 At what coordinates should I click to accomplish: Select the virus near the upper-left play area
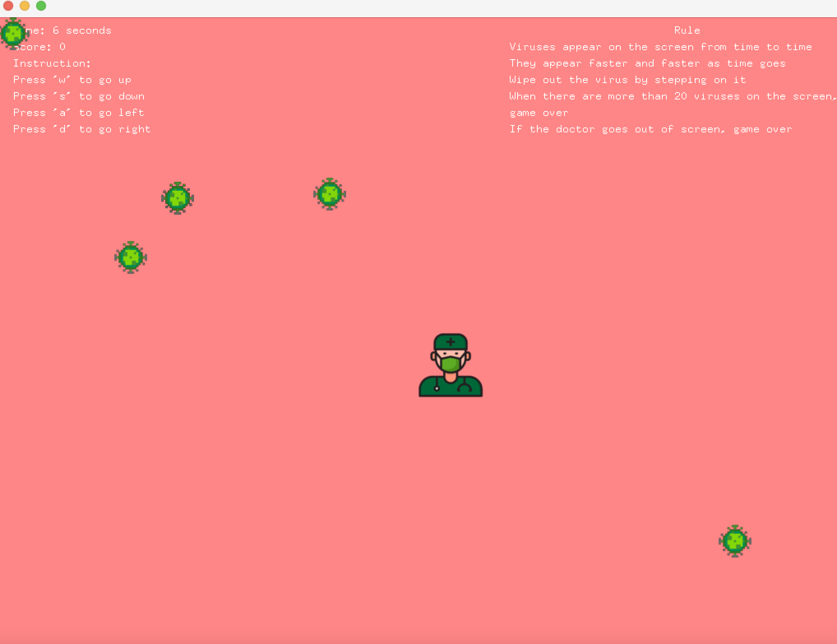[178, 198]
